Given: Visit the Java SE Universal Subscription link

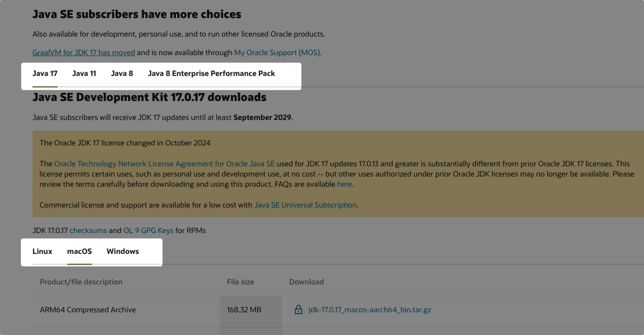Looking at the screenshot, I should [305, 205].
